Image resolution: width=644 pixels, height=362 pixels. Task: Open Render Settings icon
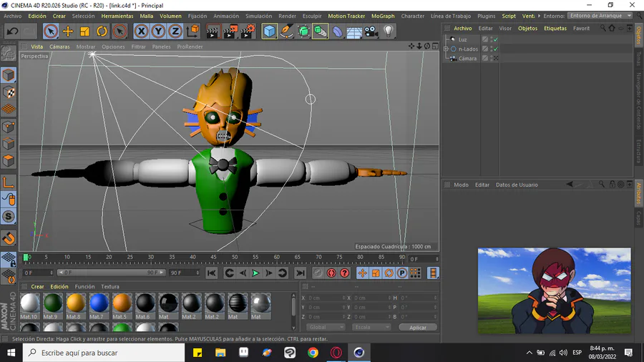click(x=248, y=31)
